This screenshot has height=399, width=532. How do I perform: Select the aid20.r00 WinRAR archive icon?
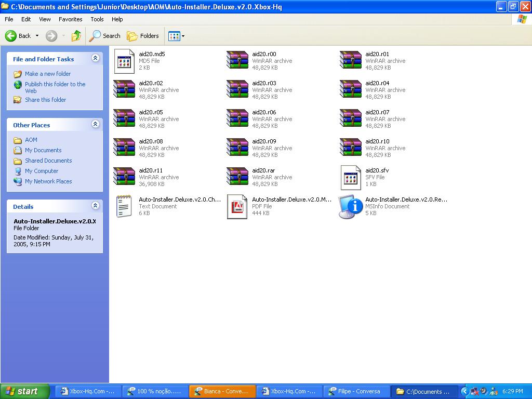point(237,60)
